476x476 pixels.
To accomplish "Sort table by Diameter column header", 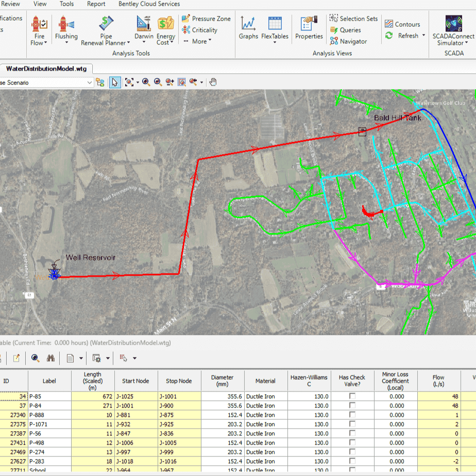I will click(222, 381).
